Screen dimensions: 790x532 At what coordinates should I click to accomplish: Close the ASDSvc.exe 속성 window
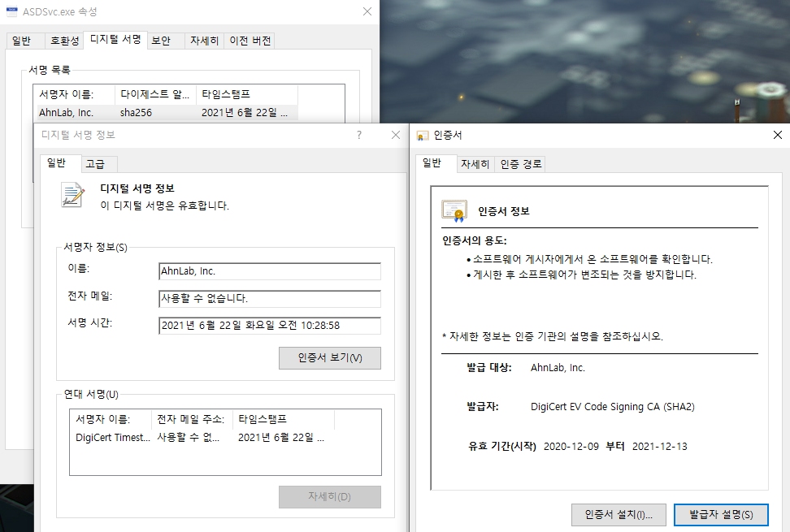point(367,11)
